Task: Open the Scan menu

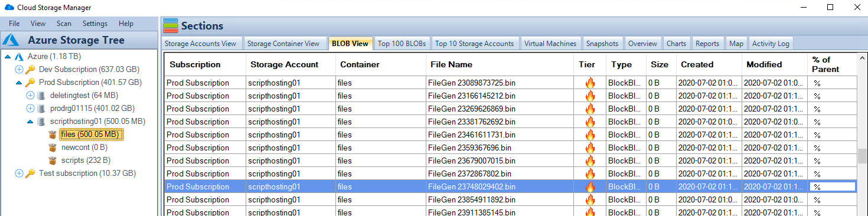Action: coord(64,24)
